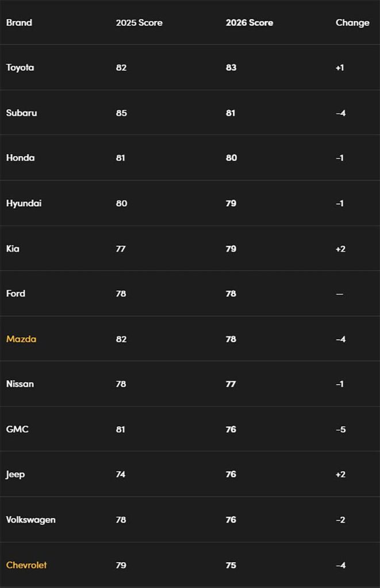The image size is (380, 588).
Task: Click Kia's +2 change value
Action: click(x=340, y=249)
